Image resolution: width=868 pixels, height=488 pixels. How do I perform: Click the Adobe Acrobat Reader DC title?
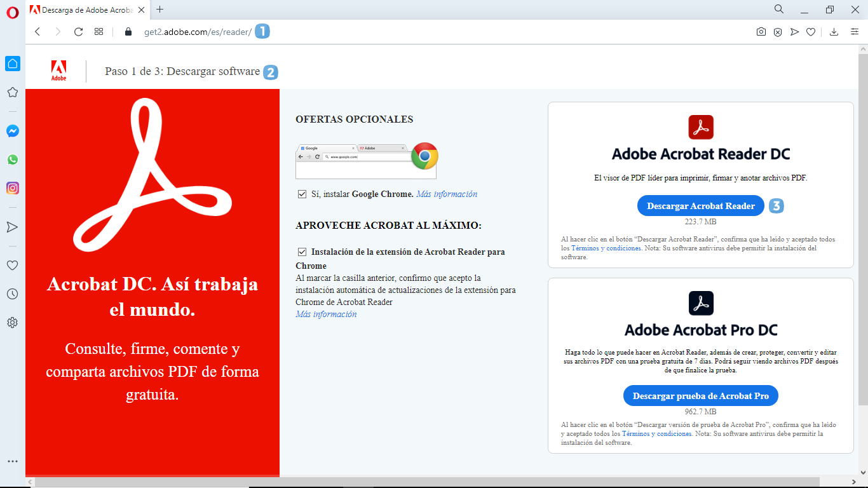[701, 154]
